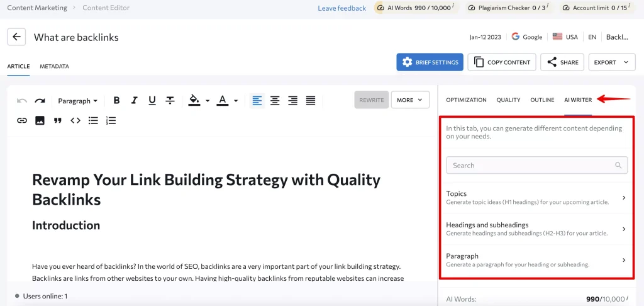
Task: Switch to the OUTLINE tab
Action: [x=542, y=99]
